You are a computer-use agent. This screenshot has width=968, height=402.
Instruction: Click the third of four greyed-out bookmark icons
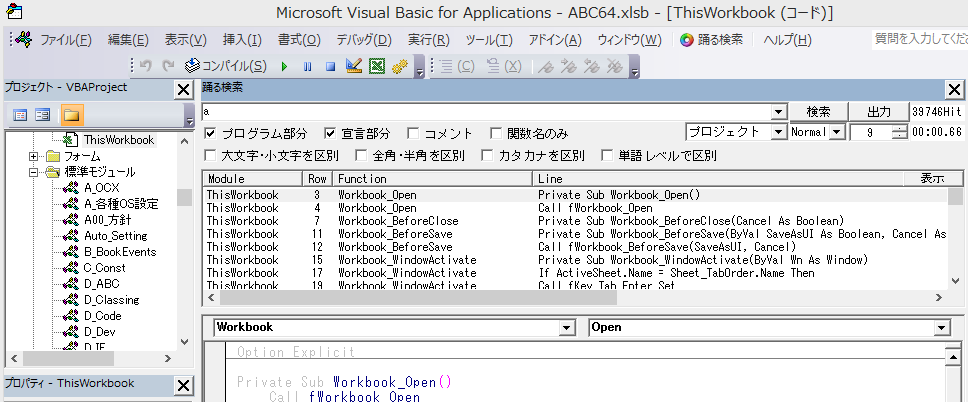click(x=591, y=67)
